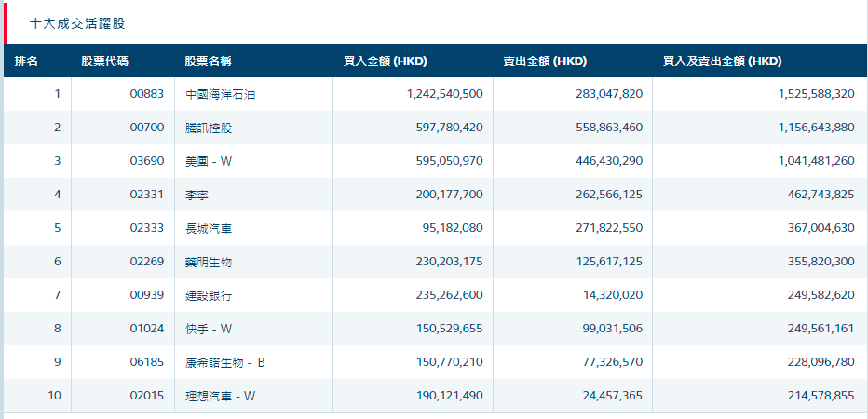
Task: Click sell amount 283,047,820
Action: [608, 94]
